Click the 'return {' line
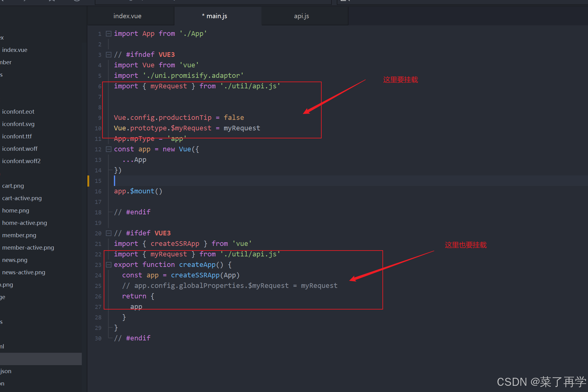Viewport: 588px width, 392px height. point(138,296)
